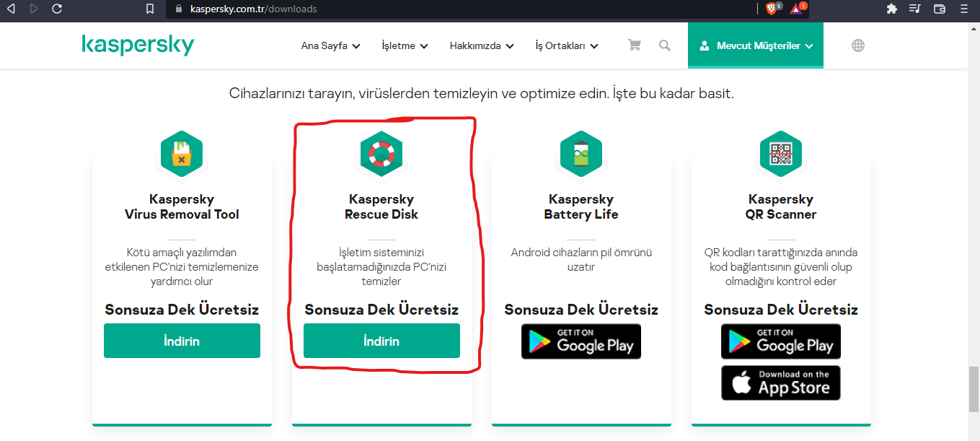Open the shopping cart icon
The height and width of the screenshot is (441, 980).
coord(635,45)
